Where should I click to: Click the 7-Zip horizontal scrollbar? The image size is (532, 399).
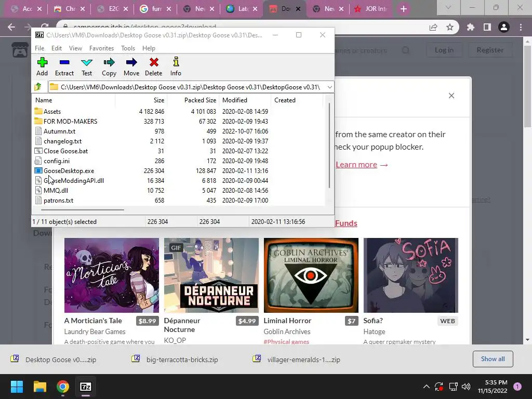82,210
